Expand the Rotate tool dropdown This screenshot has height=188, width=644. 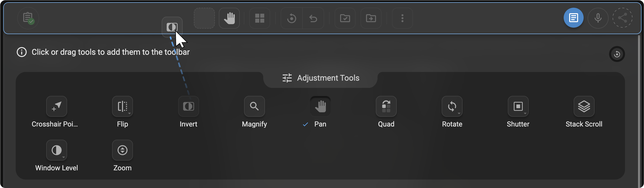459,114
